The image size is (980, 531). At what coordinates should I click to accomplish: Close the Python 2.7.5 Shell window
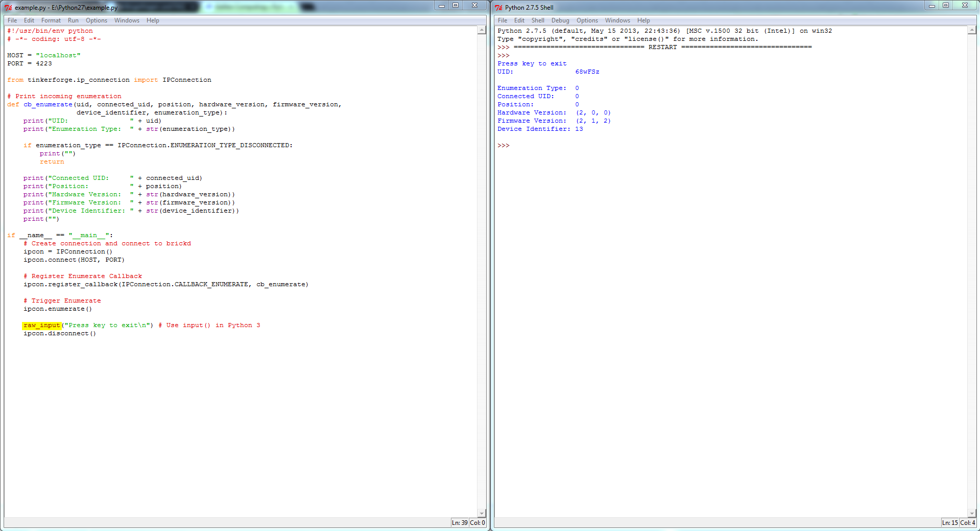coord(965,6)
